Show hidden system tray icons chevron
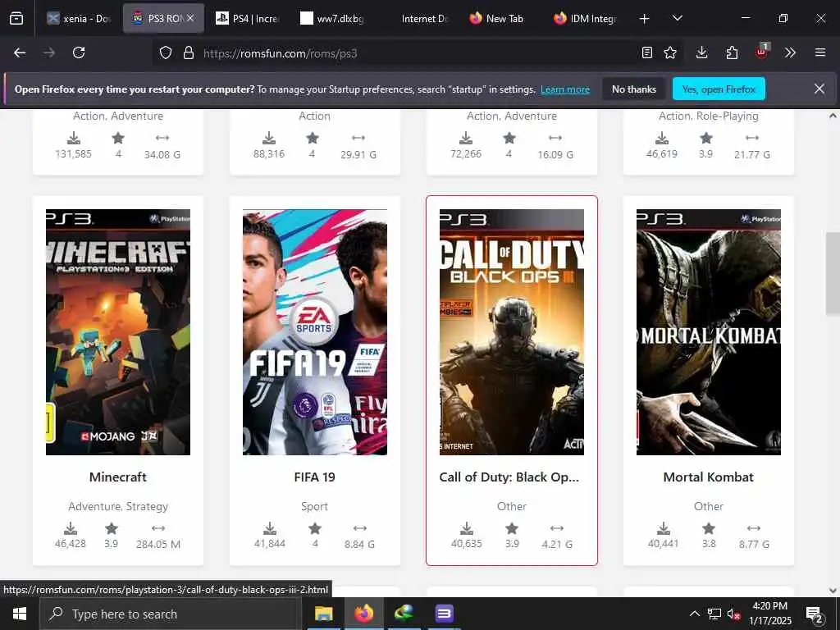 [694, 614]
